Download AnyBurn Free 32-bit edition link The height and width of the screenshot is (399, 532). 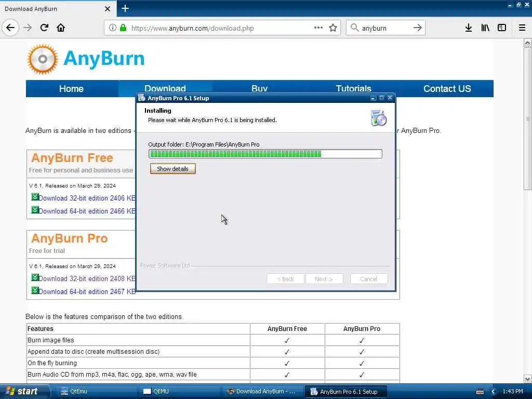(x=87, y=198)
